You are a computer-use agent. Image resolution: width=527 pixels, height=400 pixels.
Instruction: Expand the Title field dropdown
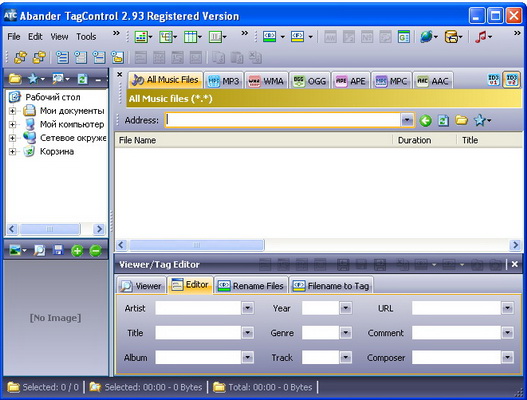[x=248, y=333]
